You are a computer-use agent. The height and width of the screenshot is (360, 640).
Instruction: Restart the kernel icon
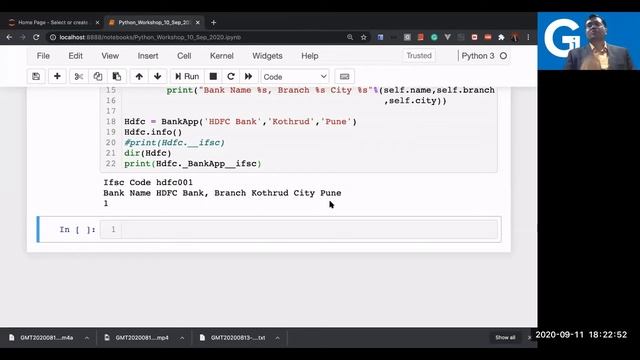(x=231, y=76)
